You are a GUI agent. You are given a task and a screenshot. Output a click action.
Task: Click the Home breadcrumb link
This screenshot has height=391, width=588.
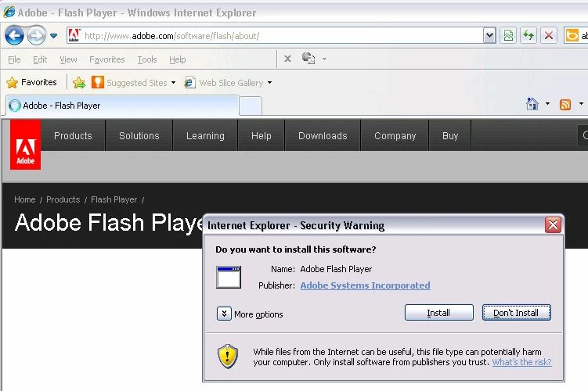25,199
